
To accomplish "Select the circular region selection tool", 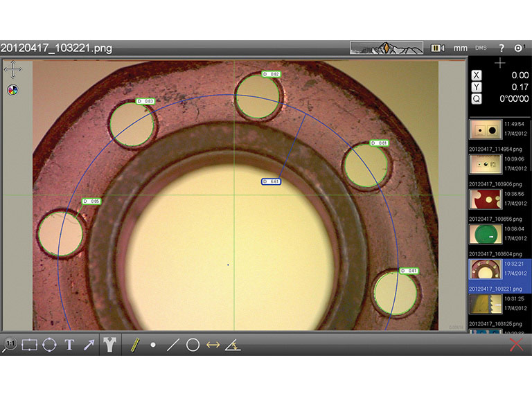I will [x=49, y=345].
